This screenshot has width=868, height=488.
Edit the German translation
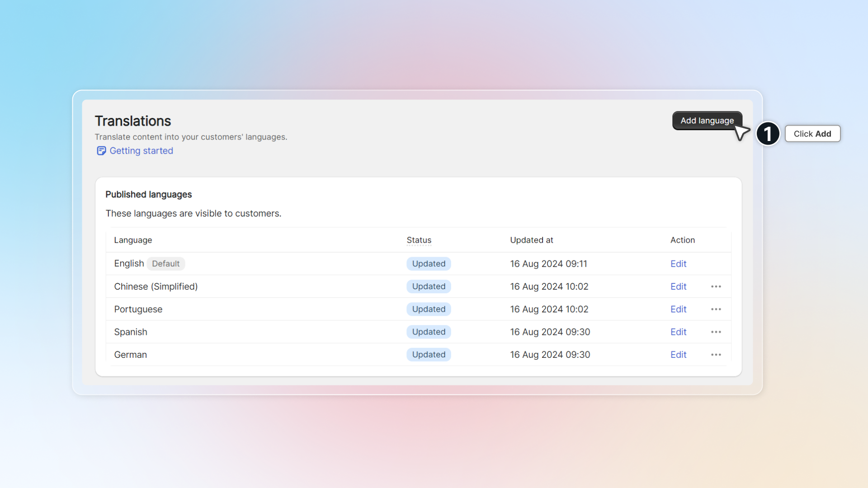(x=678, y=355)
